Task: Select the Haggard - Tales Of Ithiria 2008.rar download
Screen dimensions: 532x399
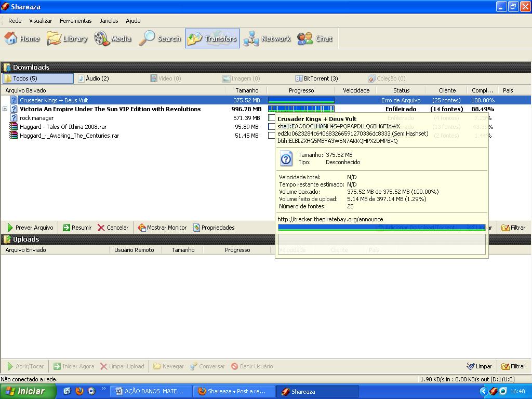Action: (x=63, y=127)
